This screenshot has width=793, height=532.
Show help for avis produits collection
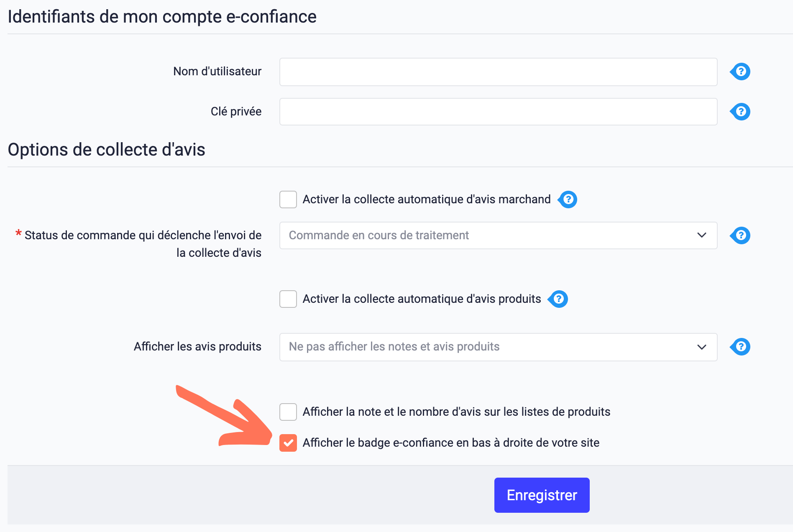558,299
